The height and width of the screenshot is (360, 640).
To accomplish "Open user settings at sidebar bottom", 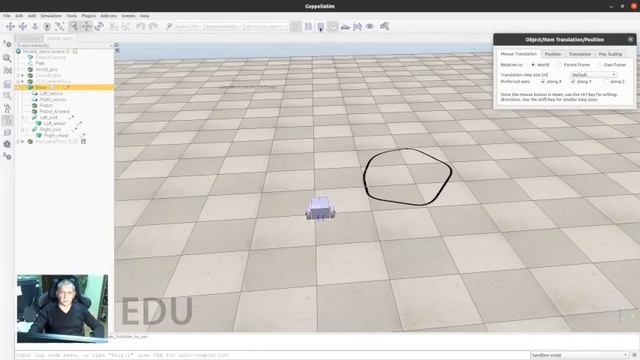I will [x=7, y=156].
